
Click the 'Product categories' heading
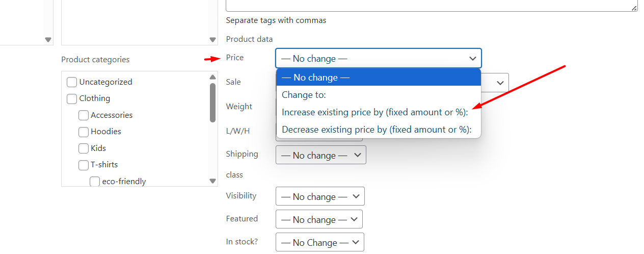pyautogui.click(x=95, y=60)
